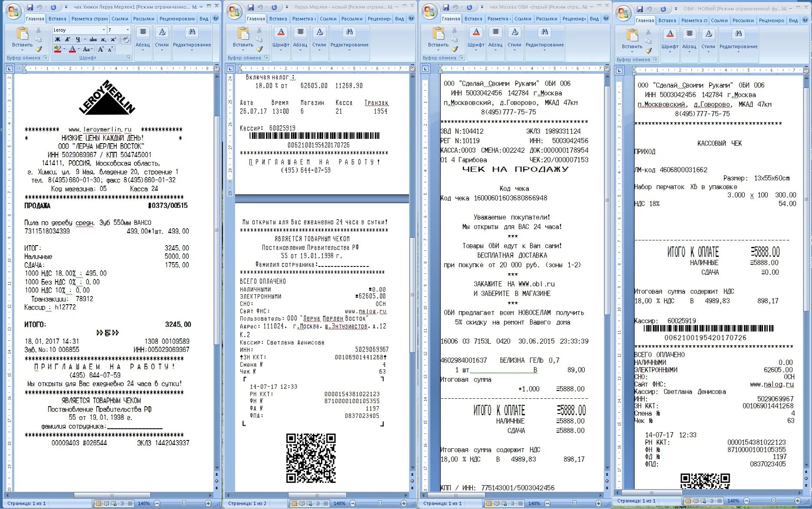Switch to Ссылки tab in first window
This screenshot has width=812, height=509.
coord(120,19)
